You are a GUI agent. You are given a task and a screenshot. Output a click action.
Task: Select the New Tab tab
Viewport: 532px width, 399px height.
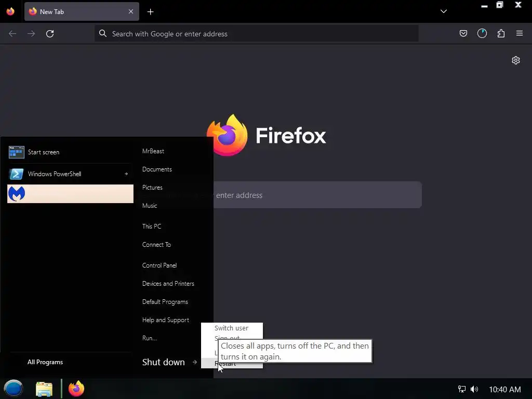[82, 11]
